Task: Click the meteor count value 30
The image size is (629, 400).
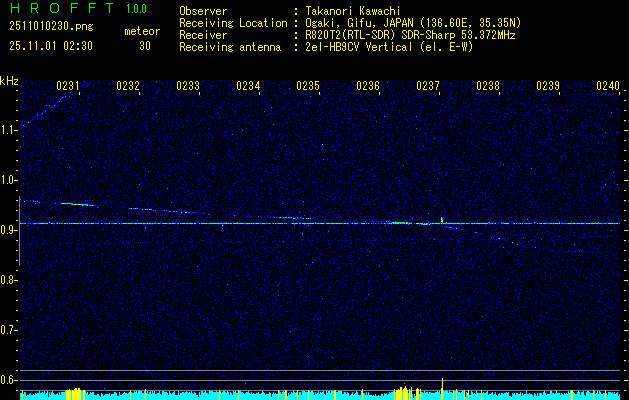Action: (145, 46)
